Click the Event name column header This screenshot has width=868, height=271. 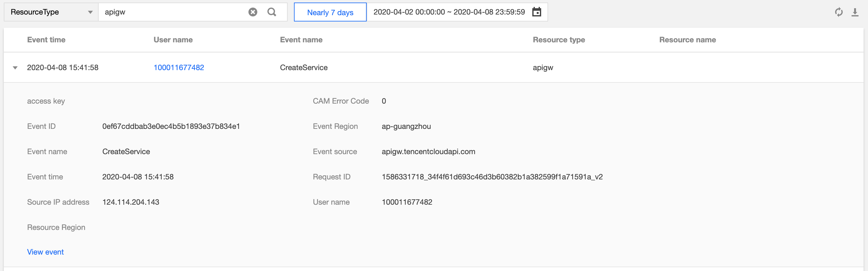coord(301,40)
